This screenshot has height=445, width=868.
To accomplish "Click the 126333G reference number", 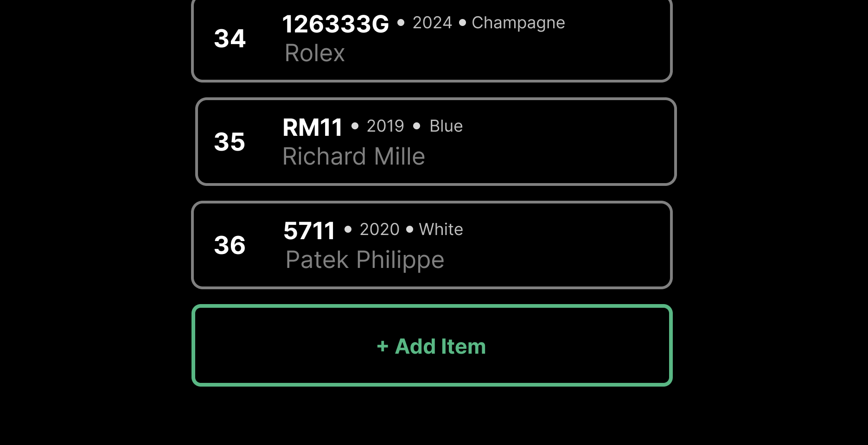I will pos(336,24).
